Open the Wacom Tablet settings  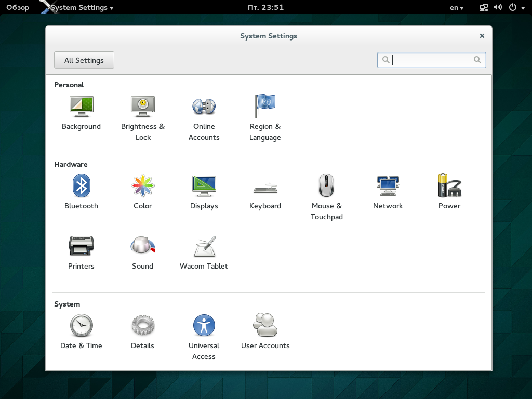pos(204,253)
